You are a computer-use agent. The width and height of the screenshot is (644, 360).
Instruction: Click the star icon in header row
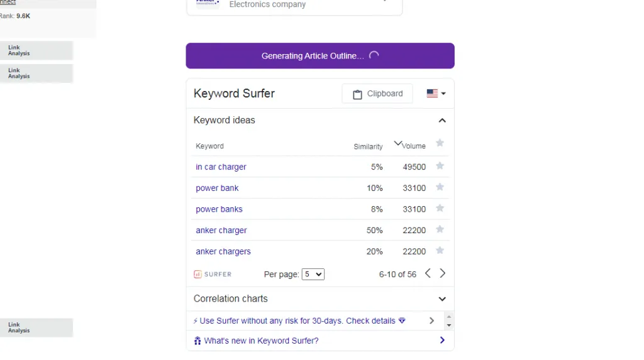(x=440, y=143)
